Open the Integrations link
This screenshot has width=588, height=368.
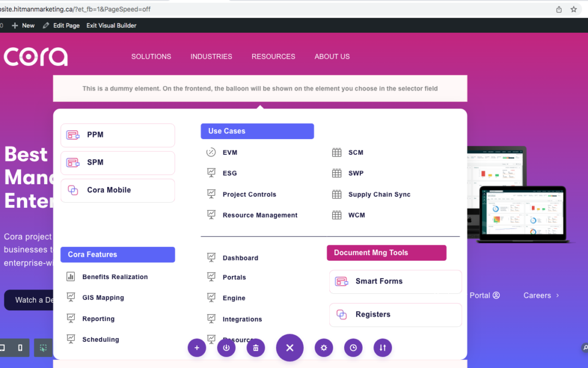(x=242, y=319)
